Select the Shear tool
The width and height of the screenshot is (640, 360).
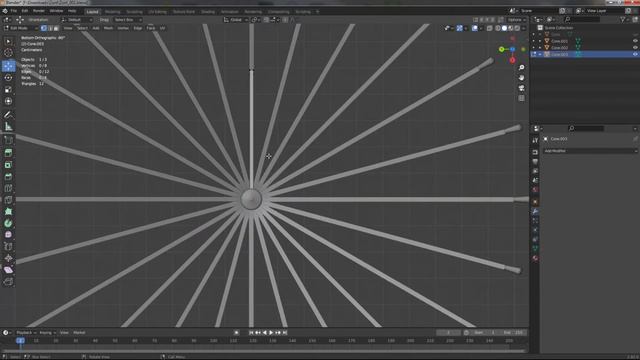click(8, 270)
